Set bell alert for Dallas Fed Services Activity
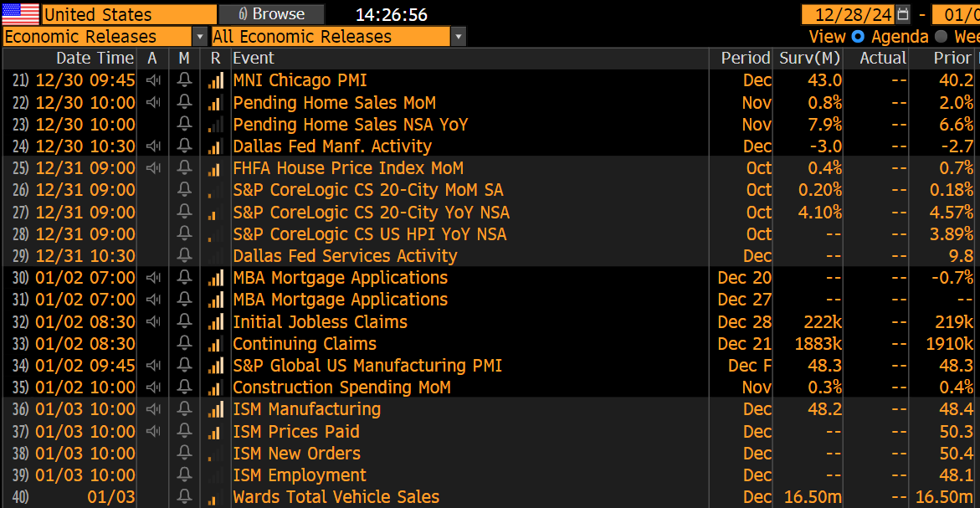980x508 pixels. coord(184,255)
